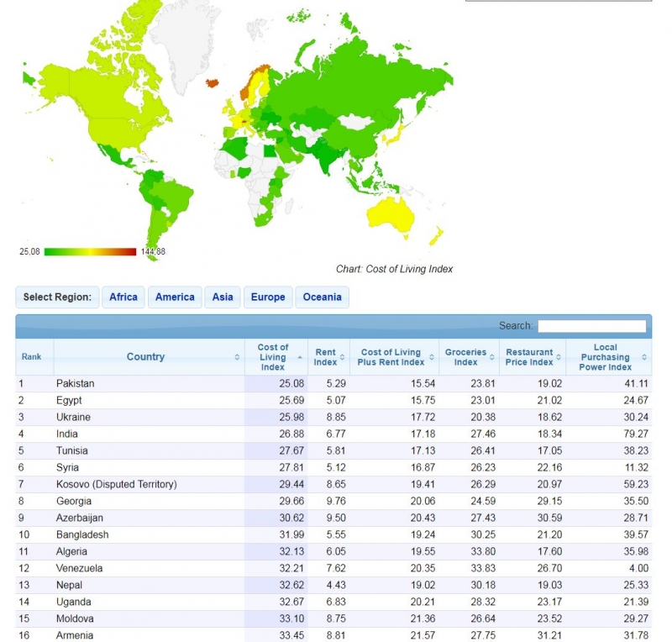Select the America region tab
The width and height of the screenshot is (672, 642).
pyautogui.click(x=175, y=297)
